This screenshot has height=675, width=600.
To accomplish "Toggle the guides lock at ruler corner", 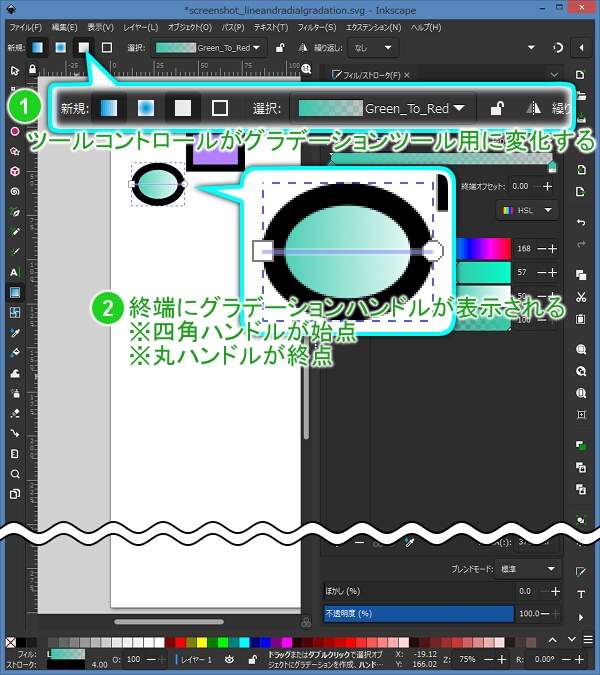I will tap(32, 69).
